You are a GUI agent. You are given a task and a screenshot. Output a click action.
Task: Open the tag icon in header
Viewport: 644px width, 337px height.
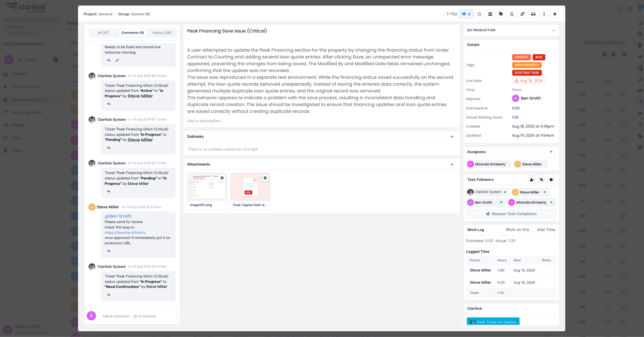pos(501,14)
